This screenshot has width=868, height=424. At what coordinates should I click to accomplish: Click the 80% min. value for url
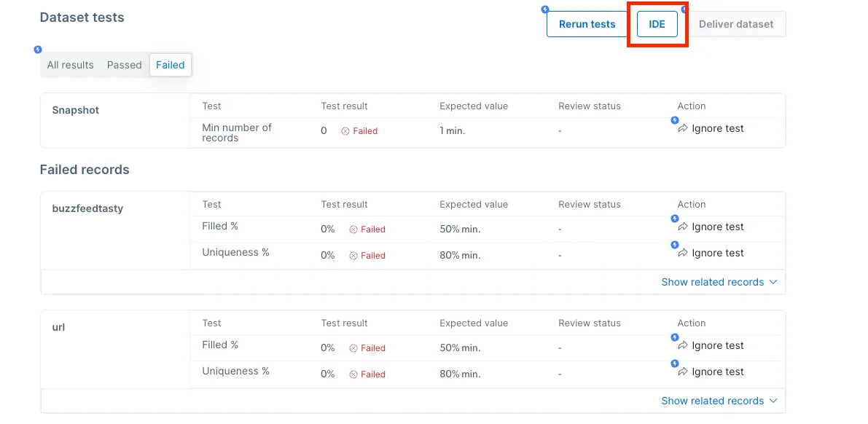point(460,374)
